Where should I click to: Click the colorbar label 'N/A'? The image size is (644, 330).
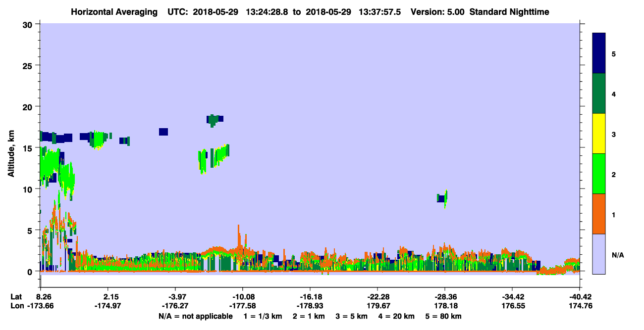point(618,255)
